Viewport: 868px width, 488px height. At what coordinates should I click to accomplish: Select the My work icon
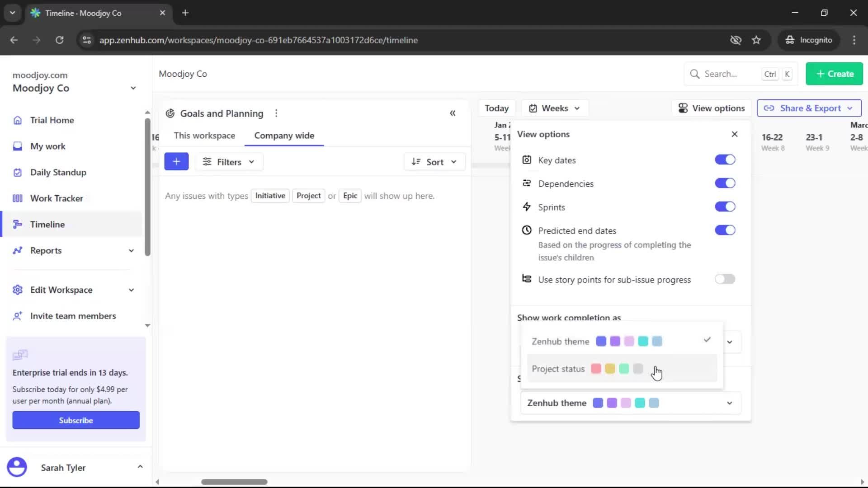tap(17, 146)
